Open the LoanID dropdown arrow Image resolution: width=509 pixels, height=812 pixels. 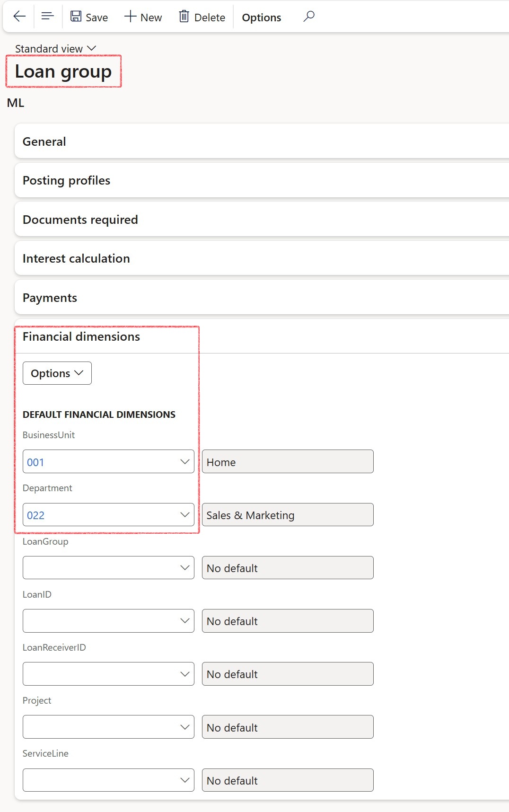tap(184, 621)
